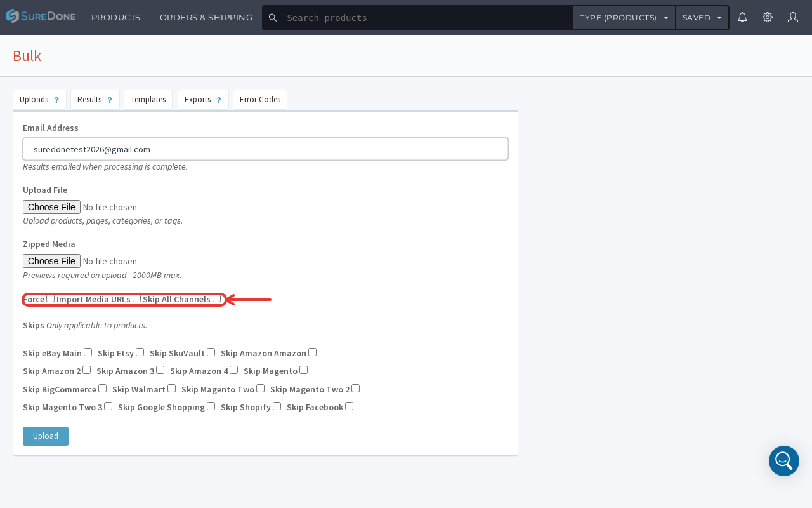Switch to the Error Codes tab
Screen dimensions: 812x508
point(260,100)
